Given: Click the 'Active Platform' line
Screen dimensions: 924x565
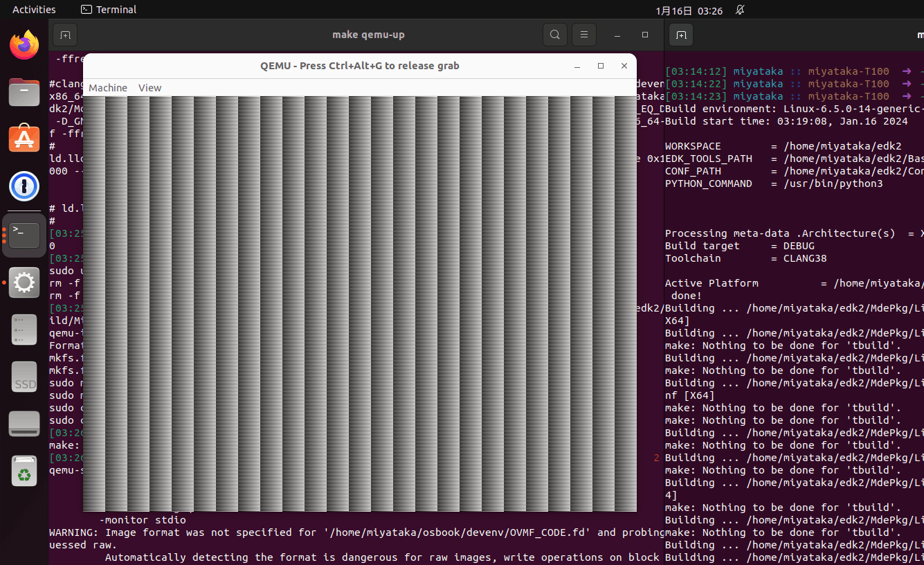Looking at the screenshot, I should (x=795, y=283).
